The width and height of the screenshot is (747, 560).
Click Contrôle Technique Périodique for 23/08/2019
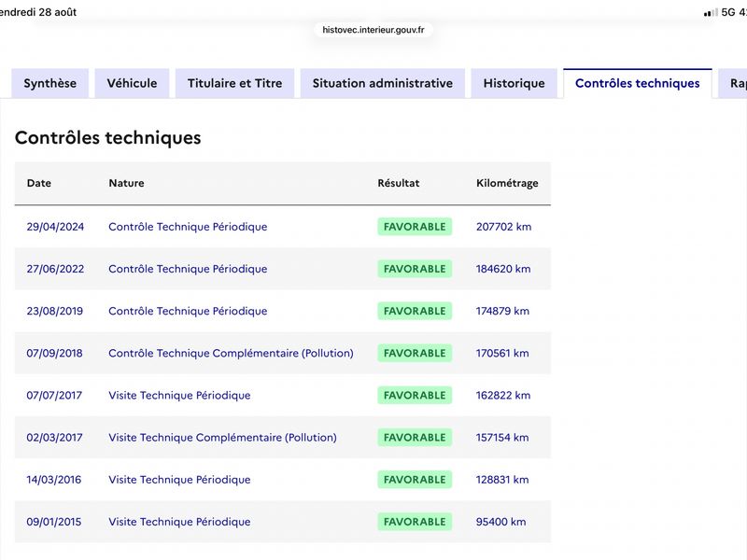point(188,311)
